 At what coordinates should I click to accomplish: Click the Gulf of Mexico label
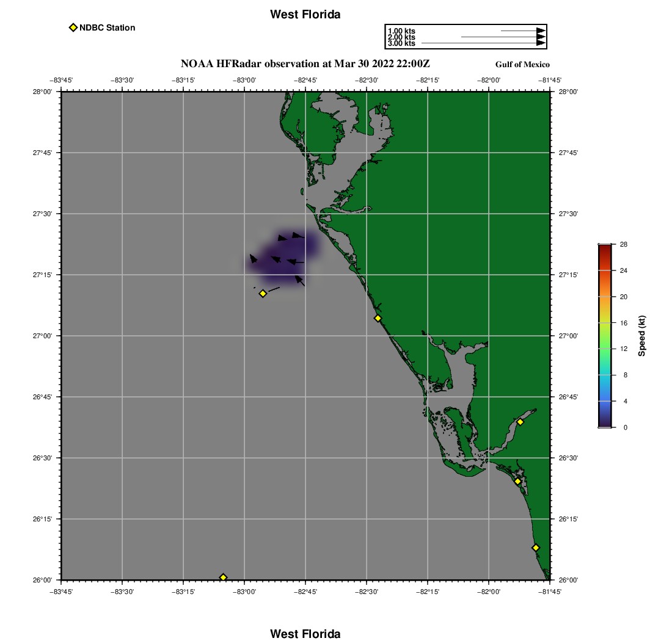(x=522, y=64)
